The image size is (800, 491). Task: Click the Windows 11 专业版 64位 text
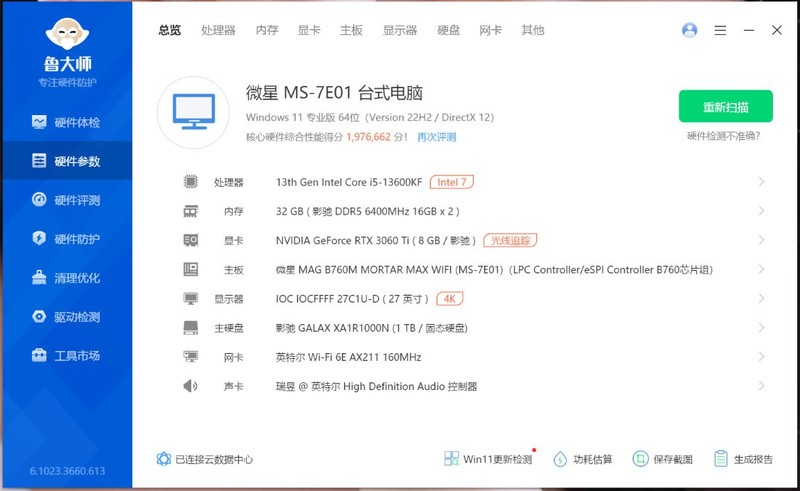tap(303, 117)
